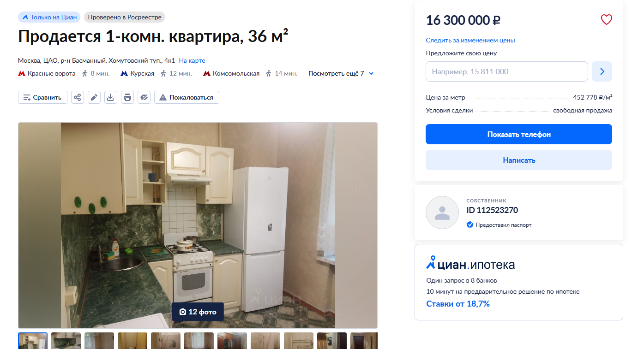Print the listing with printer icon
This screenshot has width=644, height=349.
click(x=127, y=97)
